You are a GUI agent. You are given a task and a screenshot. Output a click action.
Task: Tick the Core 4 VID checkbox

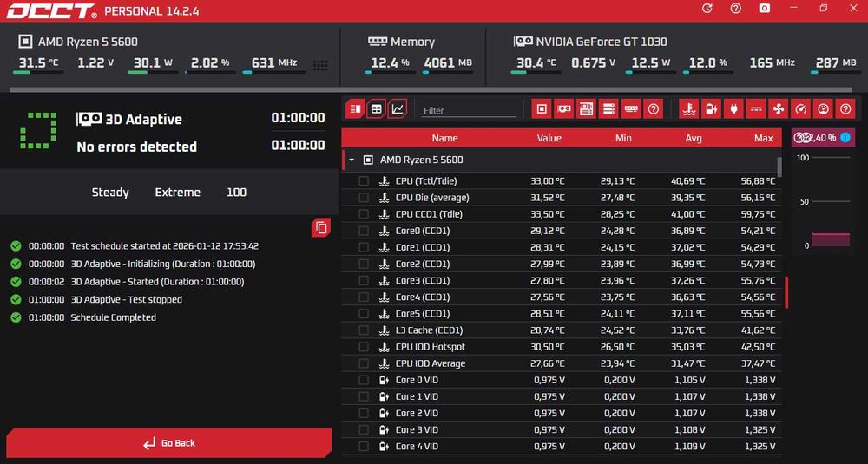pyautogui.click(x=363, y=447)
